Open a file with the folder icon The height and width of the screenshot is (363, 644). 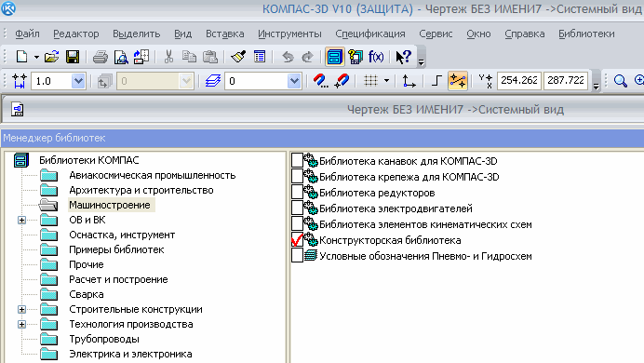52,57
